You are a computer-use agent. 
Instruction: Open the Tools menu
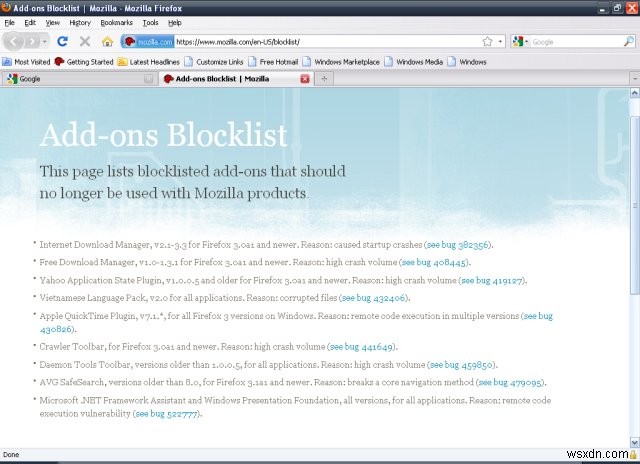click(150, 23)
